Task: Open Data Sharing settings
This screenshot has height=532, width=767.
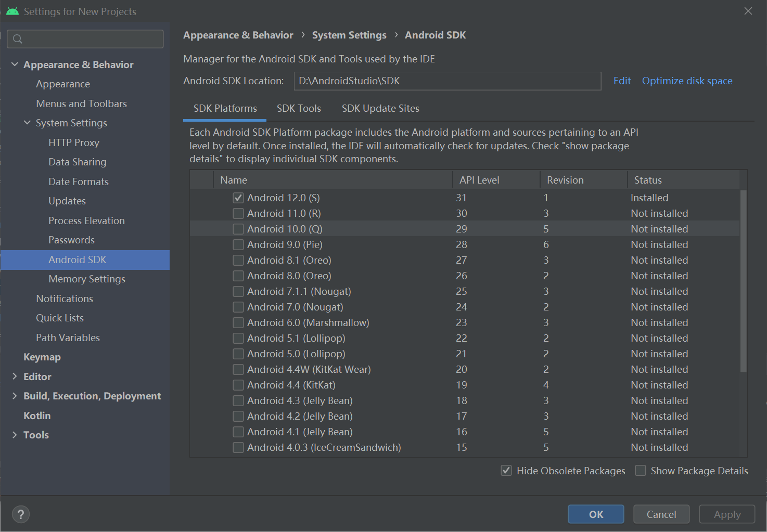Action: tap(77, 162)
